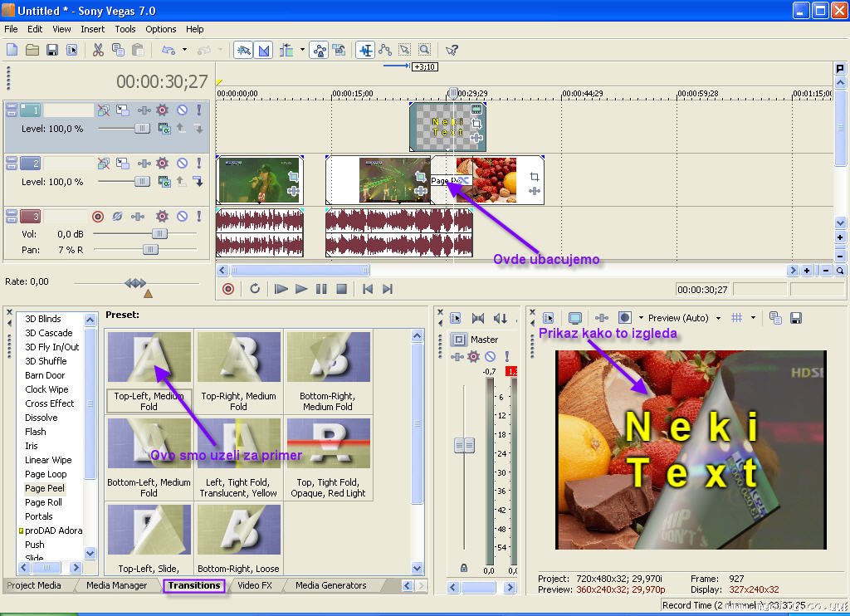Click the track 3 Pan slider handle

tap(150, 249)
